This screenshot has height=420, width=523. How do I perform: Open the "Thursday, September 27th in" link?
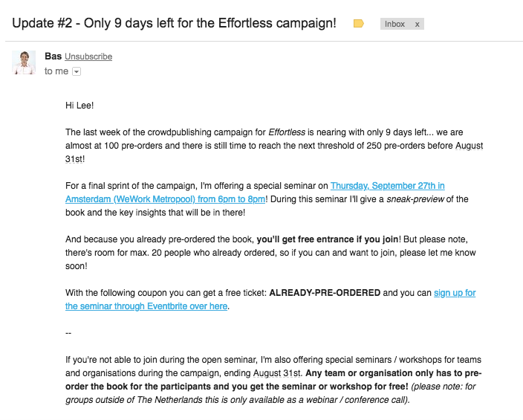click(x=387, y=185)
